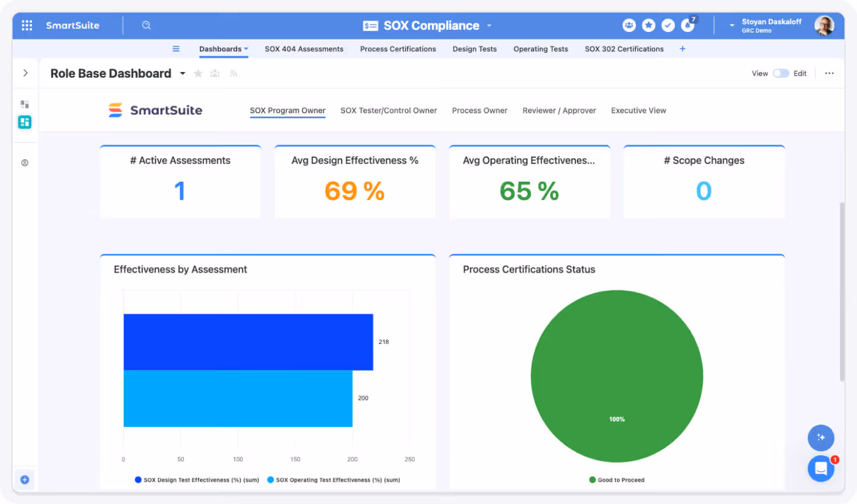Switch to SOX 302 Certifications tab

(624, 49)
